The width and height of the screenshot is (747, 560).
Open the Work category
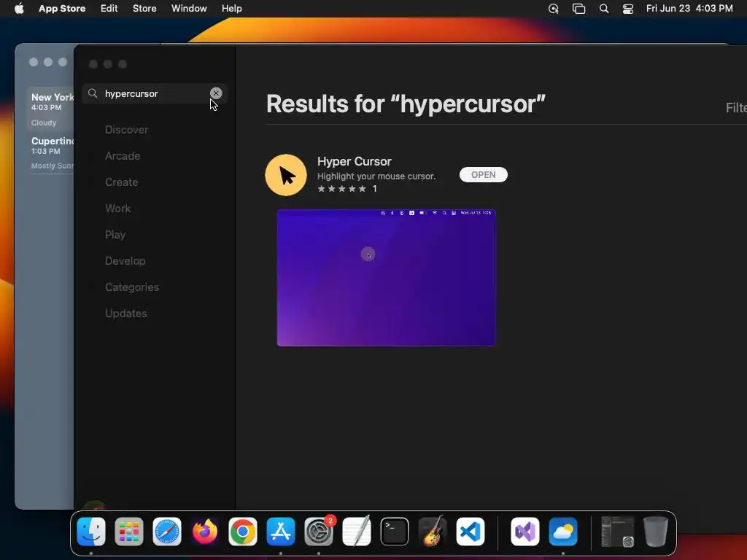point(117,208)
